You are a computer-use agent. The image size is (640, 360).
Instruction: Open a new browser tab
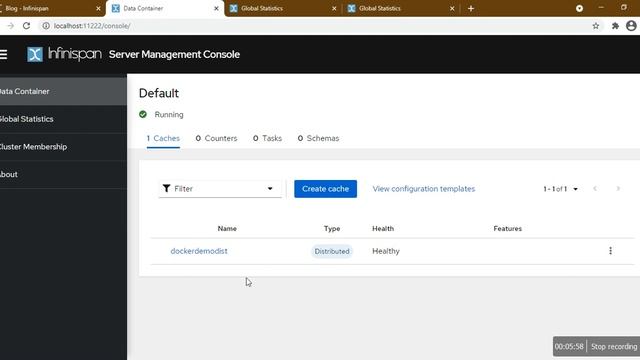pos(471,8)
